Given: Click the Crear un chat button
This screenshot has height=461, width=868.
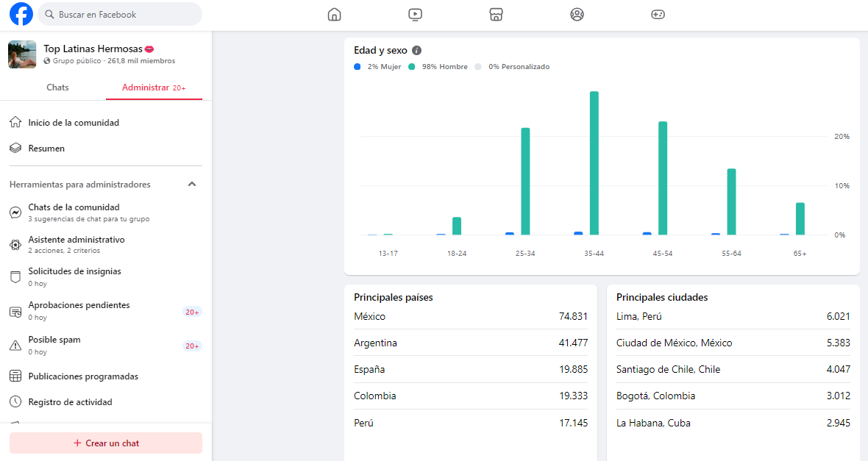Looking at the screenshot, I should point(106,443).
